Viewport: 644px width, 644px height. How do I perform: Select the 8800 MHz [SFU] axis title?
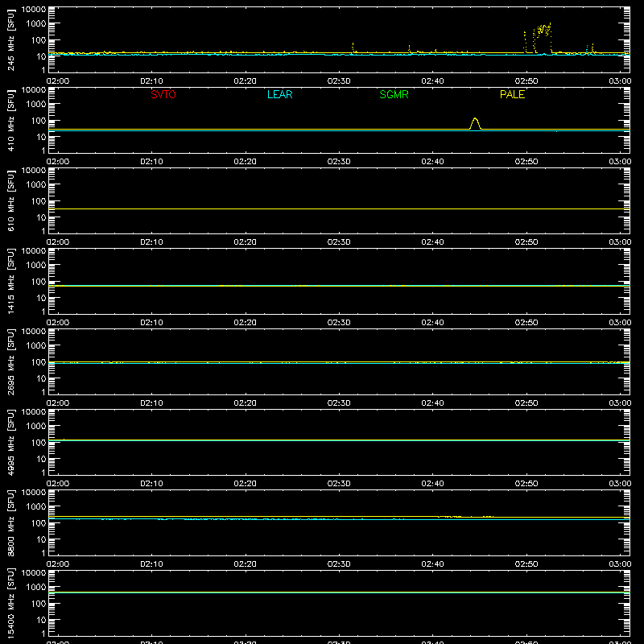pos(10,522)
